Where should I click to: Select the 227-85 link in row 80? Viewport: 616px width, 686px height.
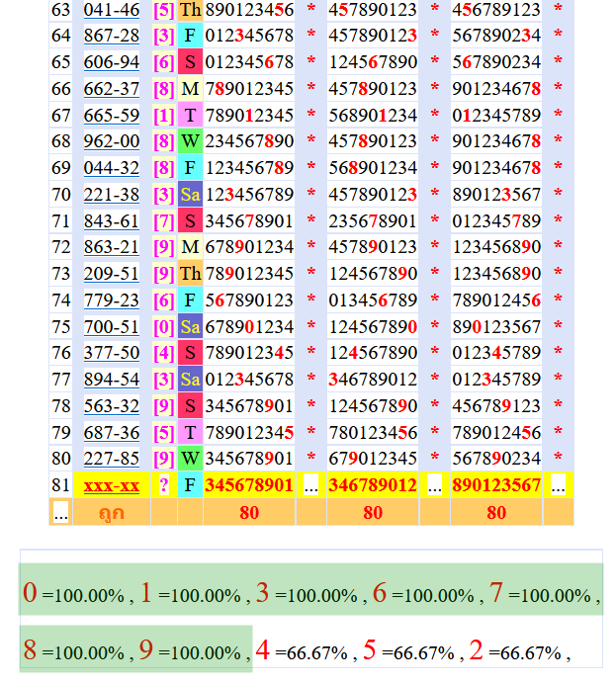111,458
